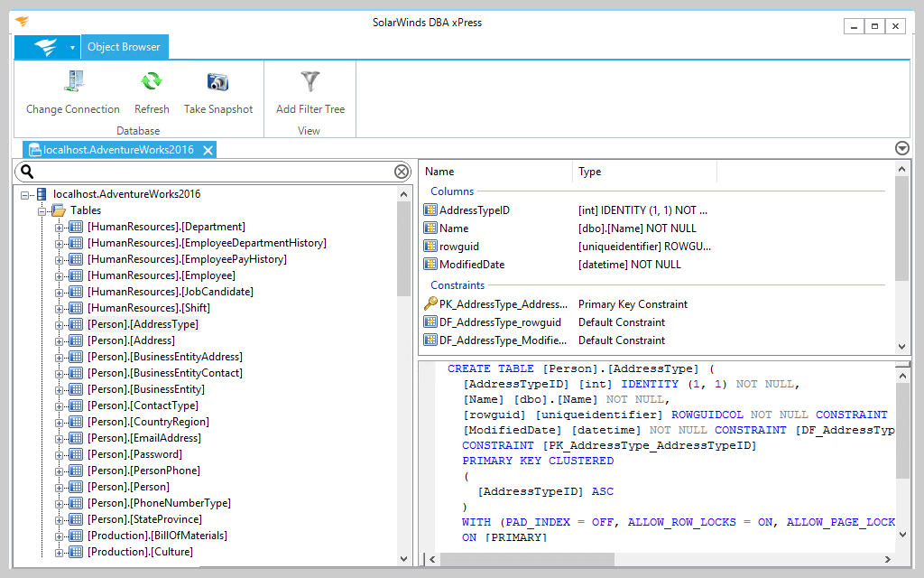
Task: Select the Take Snapshot icon
Action: [x=217, y=82]
